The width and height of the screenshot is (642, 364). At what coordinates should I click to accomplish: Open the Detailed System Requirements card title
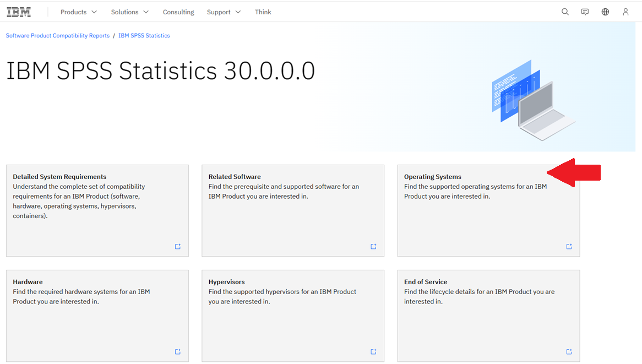pyautogui.click(x=59, y=176)
